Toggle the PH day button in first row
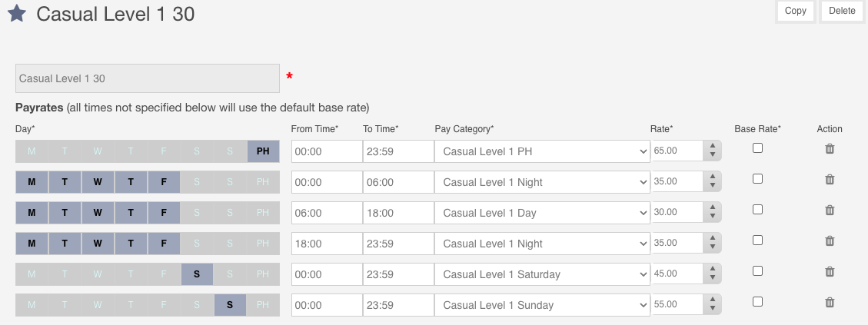This screenshot has height=325, width=868. (263, 151)
